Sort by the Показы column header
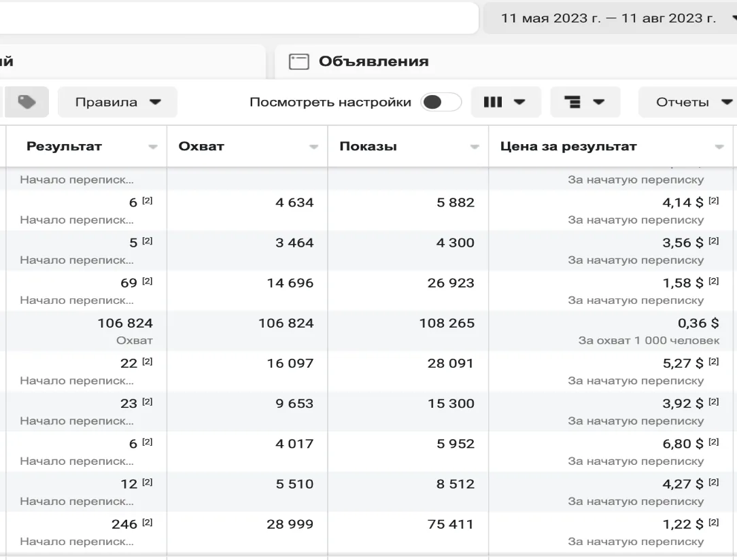Image resolution: width=737 pixels, height=560 pixels. coord(368,146)
